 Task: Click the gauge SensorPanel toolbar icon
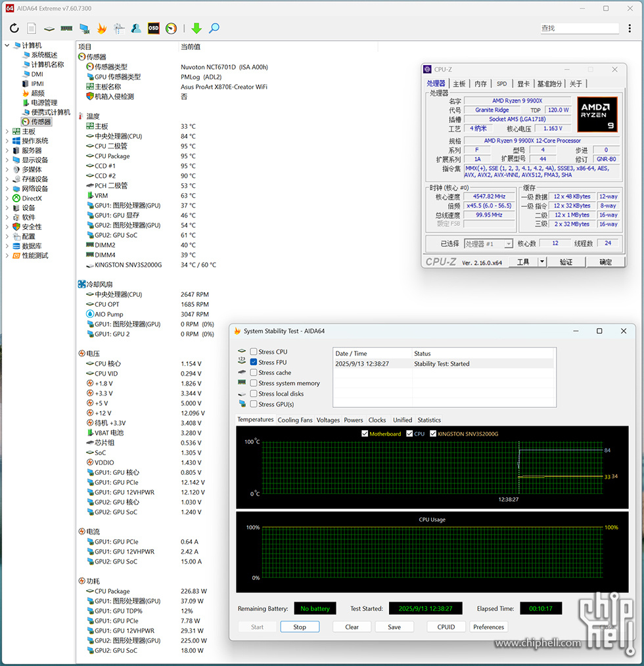pyautogui.click(x=172, y=28)
